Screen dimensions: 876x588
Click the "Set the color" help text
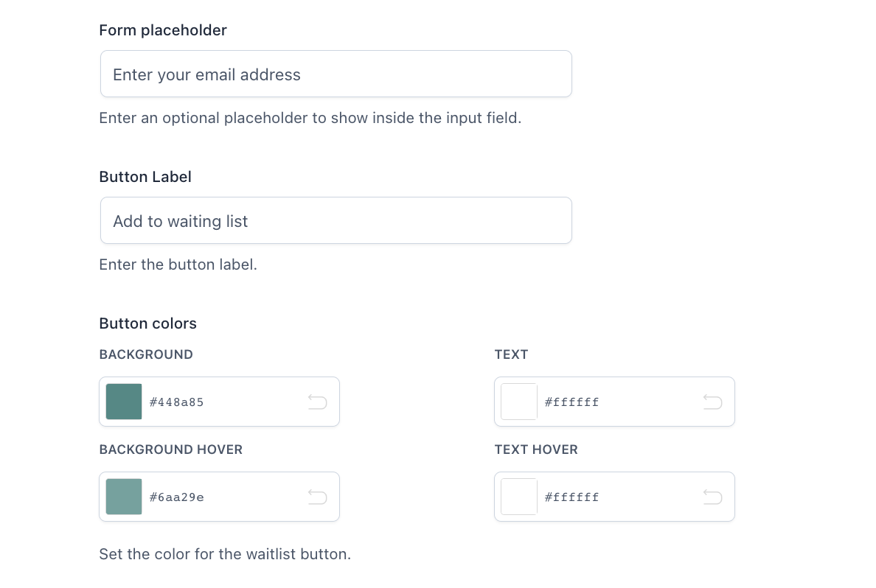tap(225, 554)
